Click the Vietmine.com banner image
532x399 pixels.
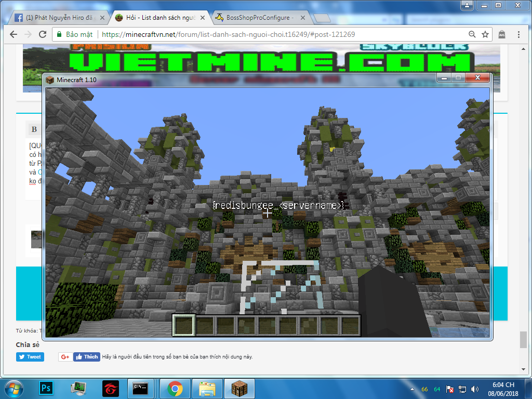tap(261, 58)
